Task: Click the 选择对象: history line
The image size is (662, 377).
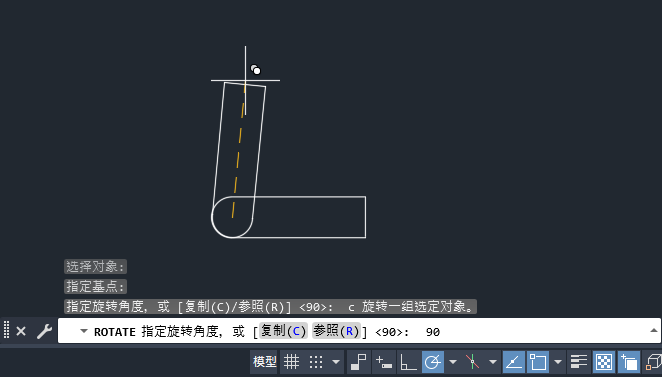Action: coord(95,267)
